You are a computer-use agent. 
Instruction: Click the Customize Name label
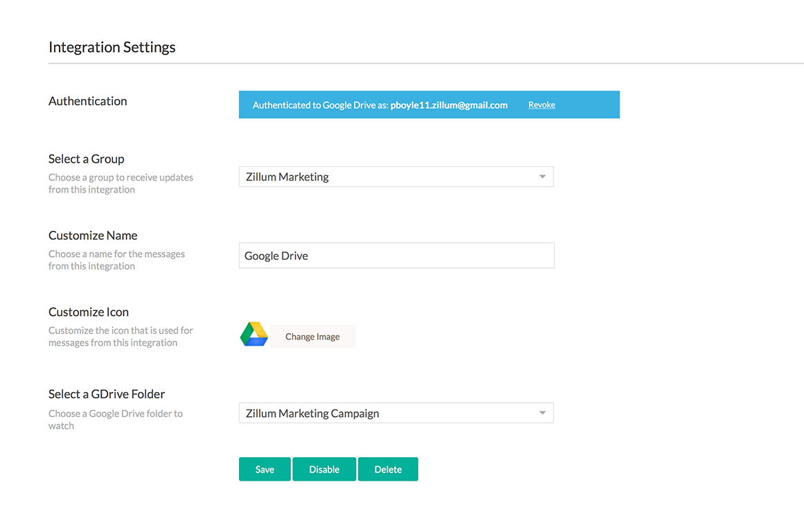93,236
